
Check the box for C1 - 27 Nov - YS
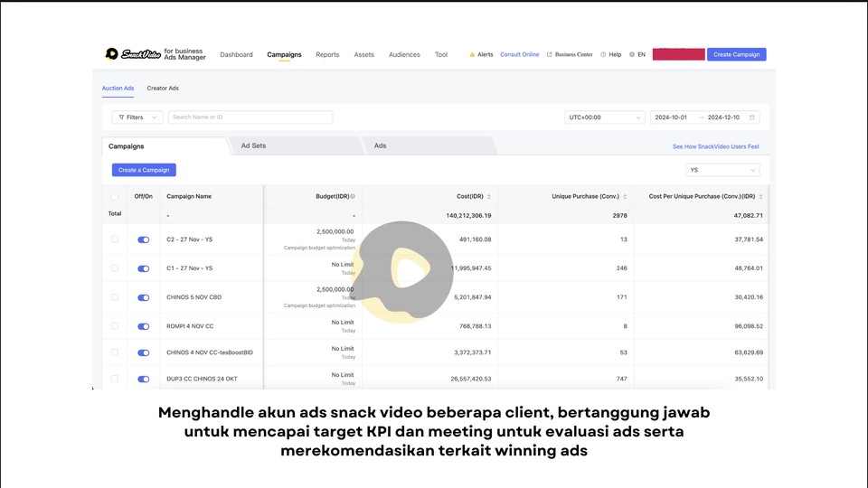click(115, 268)
